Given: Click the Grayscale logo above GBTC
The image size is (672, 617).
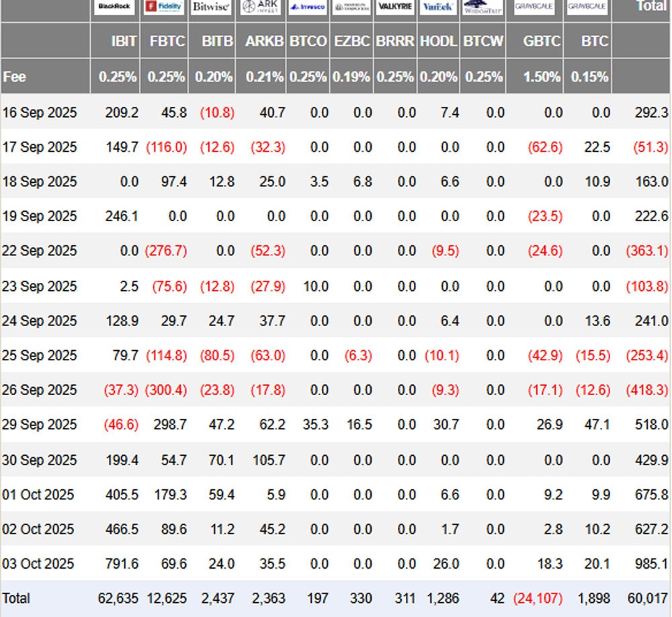Looking at the screenshot, I should (x=535, y=7).
